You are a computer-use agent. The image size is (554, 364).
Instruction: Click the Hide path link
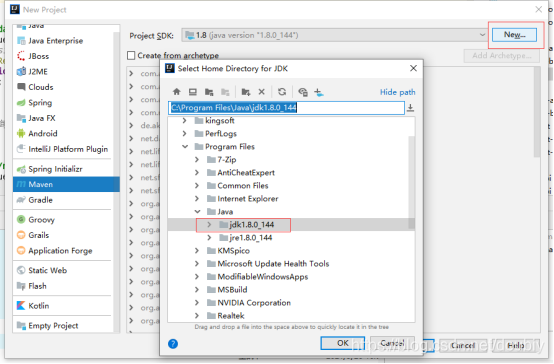tap(397, 92)
